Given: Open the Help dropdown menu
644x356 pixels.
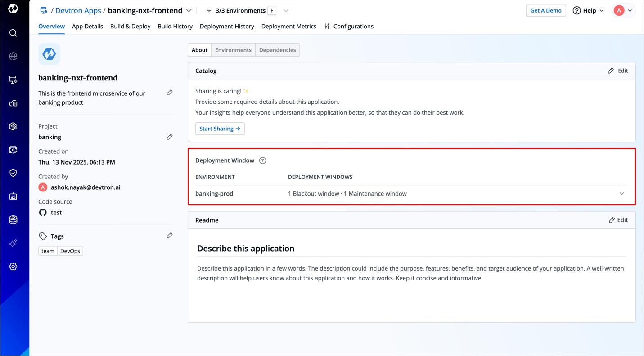Looking at the screenshot, I should tap(588, 11).
